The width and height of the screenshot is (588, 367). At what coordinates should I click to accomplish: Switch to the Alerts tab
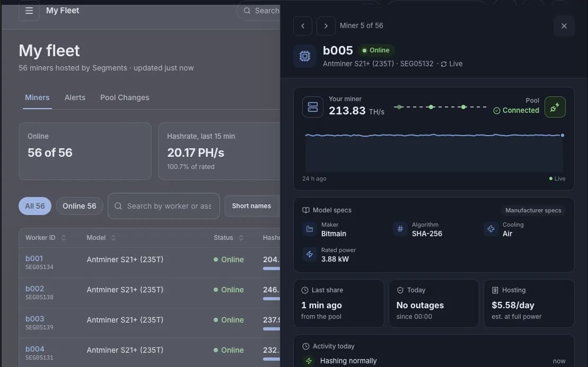click(x=75, y=98)
